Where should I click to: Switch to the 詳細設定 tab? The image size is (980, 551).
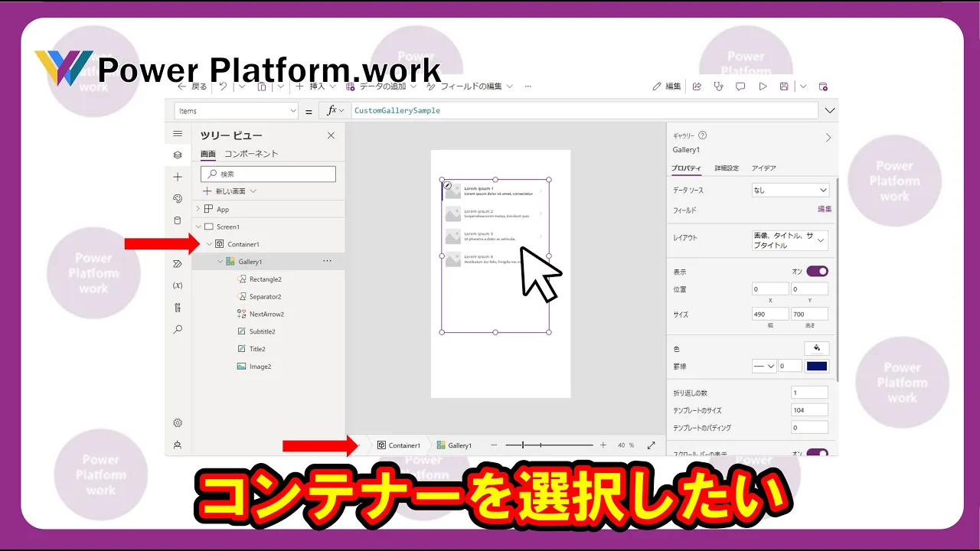click(x=727, y=168)
